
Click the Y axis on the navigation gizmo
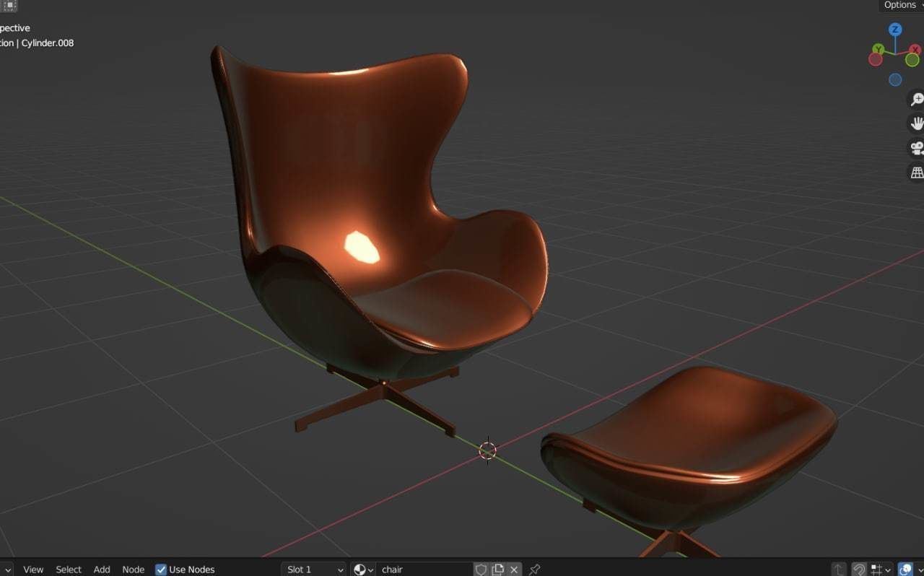click(x=878, y=49)
